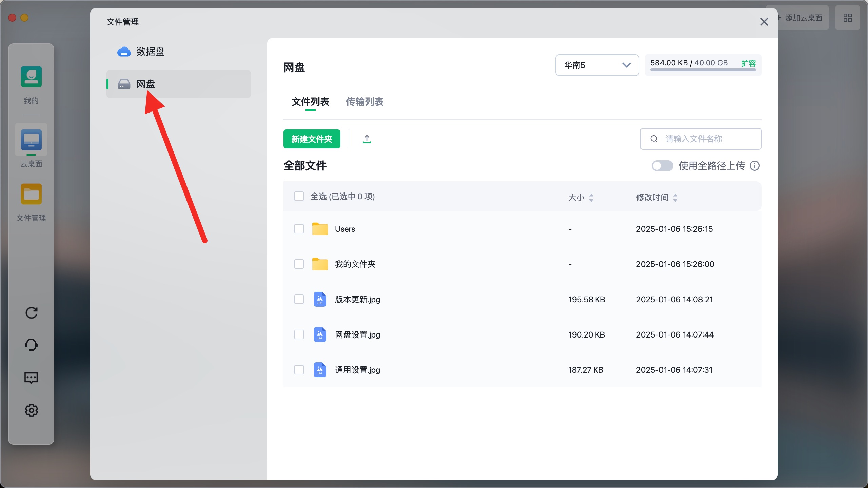Click the 请输入文件名称 search field
This screenshot has height=488, width=868.
(701, 139)
